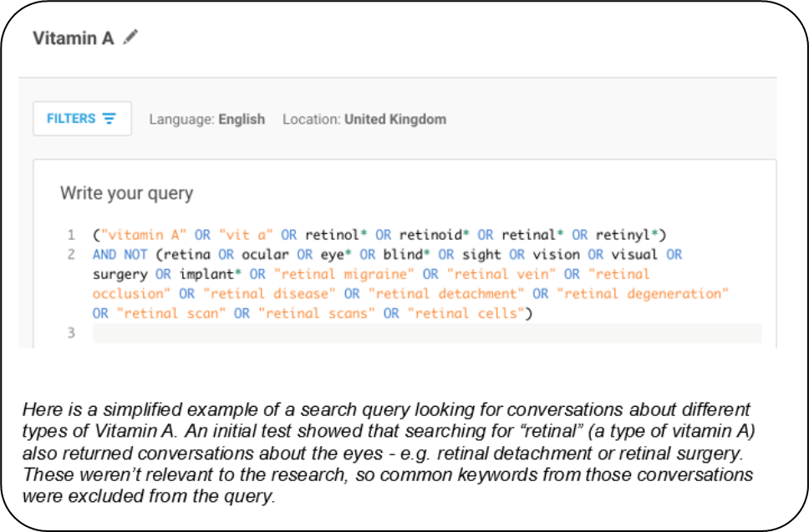Click the blind* keyword

(x=406, y=255)
